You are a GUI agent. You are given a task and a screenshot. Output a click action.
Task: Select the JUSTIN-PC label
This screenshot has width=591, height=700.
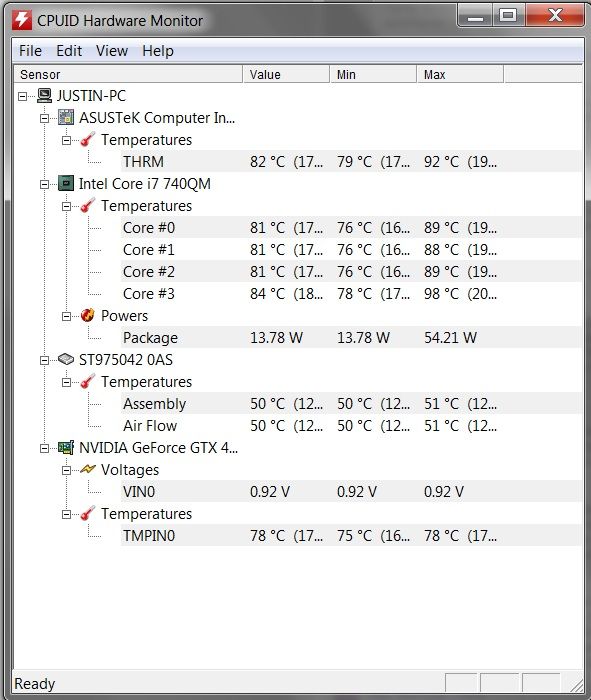click(91, 96)
